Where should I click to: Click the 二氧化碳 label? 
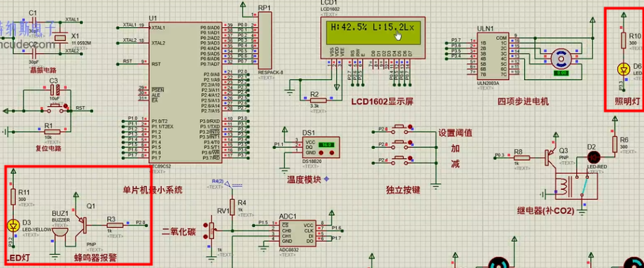tap(179, 232)
